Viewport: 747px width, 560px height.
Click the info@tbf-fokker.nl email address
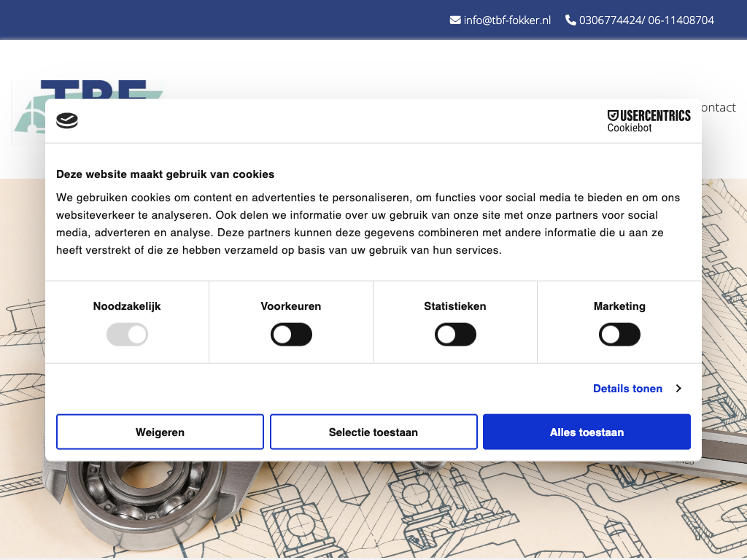tap(507, 20)
